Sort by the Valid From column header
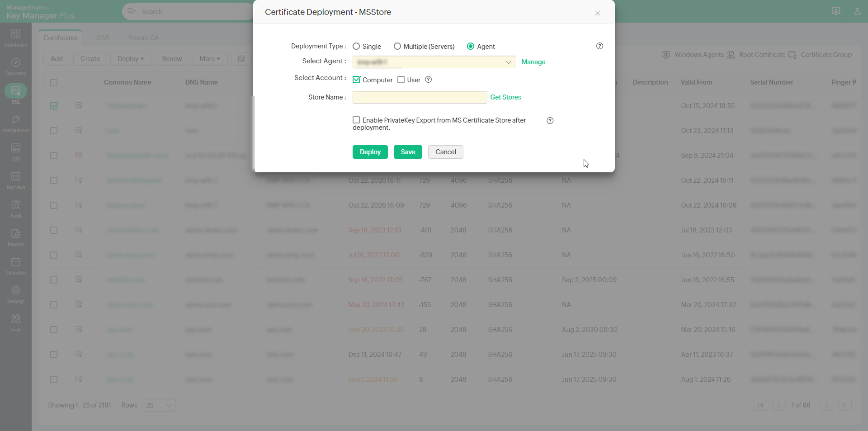 click(x=696, y=82)
